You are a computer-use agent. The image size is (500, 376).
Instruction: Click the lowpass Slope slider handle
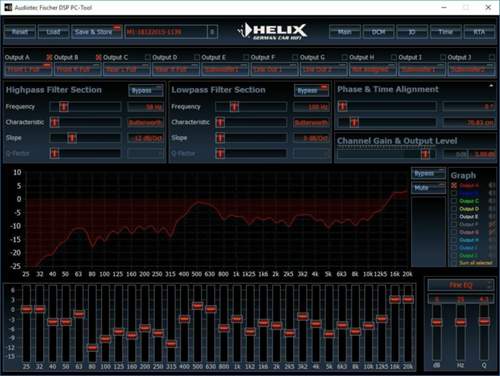coord(220,138)
